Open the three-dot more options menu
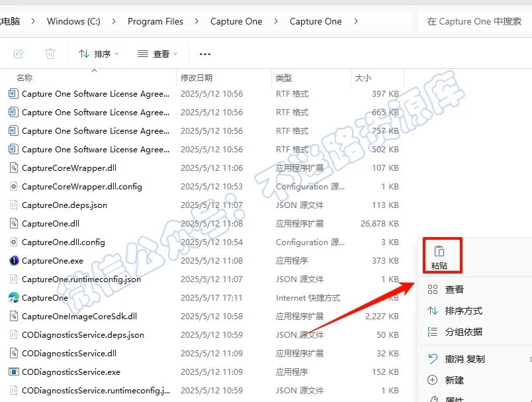 [205, 54]
